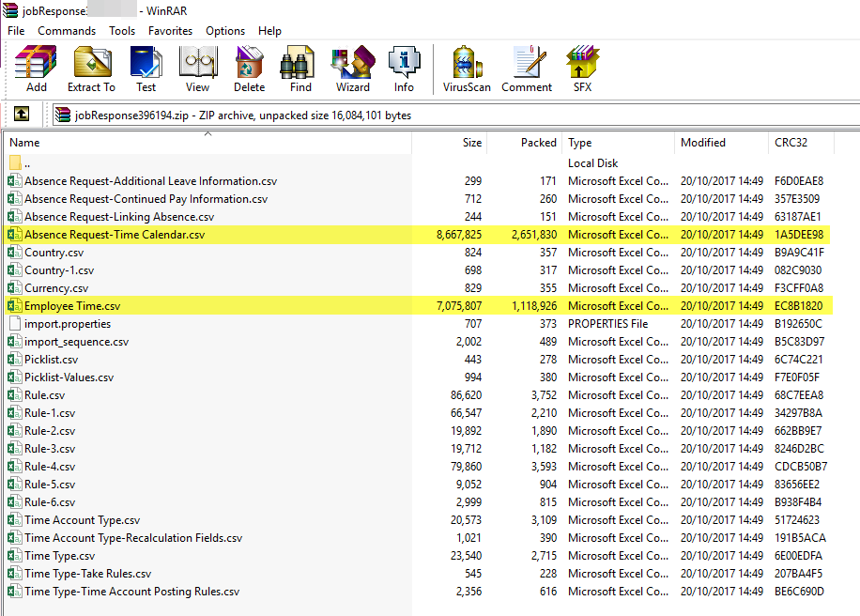Open the Tools menu
Screen dimensions: 860x616
click(122, 31)
